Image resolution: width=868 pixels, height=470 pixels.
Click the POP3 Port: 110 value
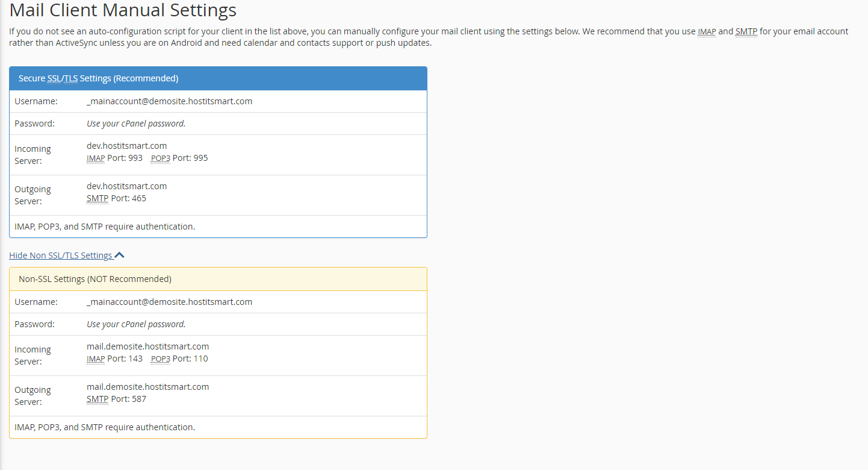[x=179, y=359]
